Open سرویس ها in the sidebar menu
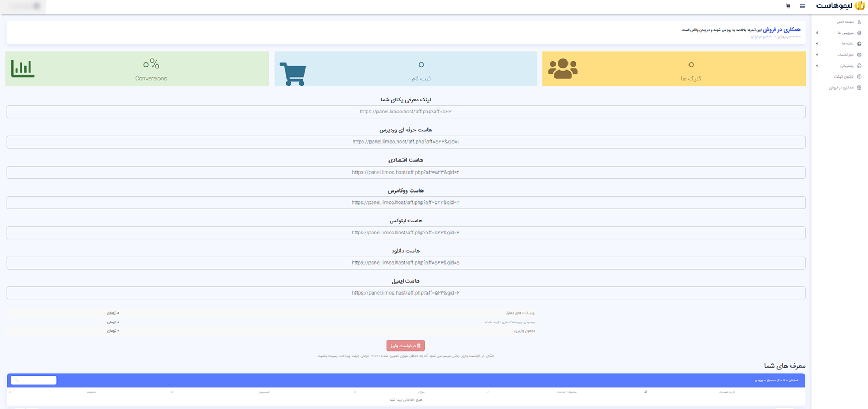The width and height of the screenshot is (868, 409). coord(846,33)
